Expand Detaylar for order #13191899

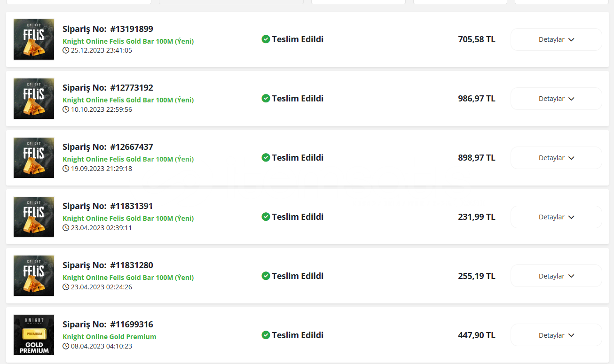coord(556,39)
